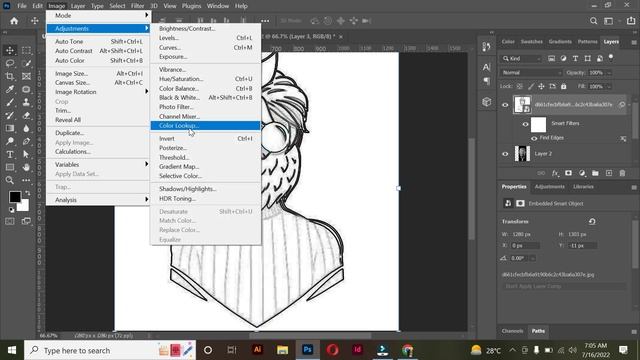Image resolution: width=640 pixels, height=360 pixels.
Task: Open Illustrator from the taskbar
Action: click(258, 350)
